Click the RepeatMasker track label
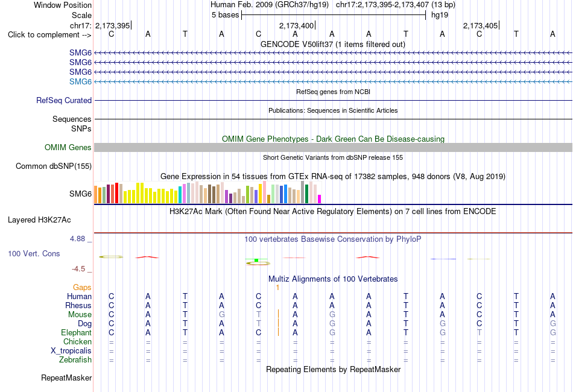 [x=66, y=378]
